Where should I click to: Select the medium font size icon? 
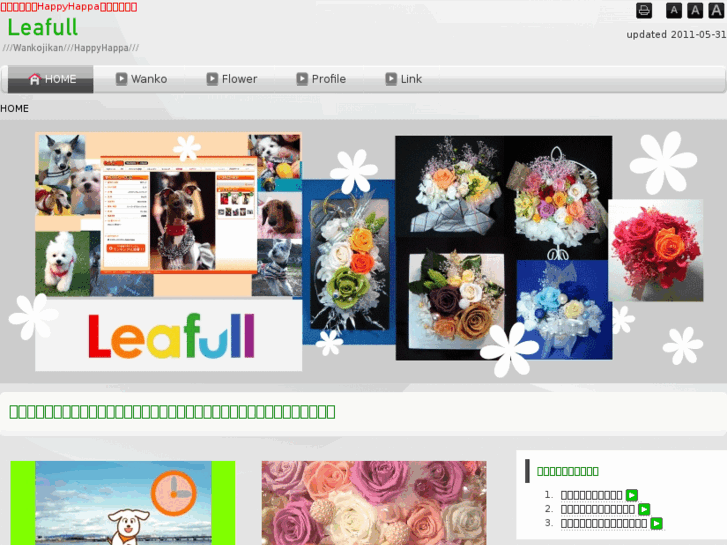tap(695, 11)
